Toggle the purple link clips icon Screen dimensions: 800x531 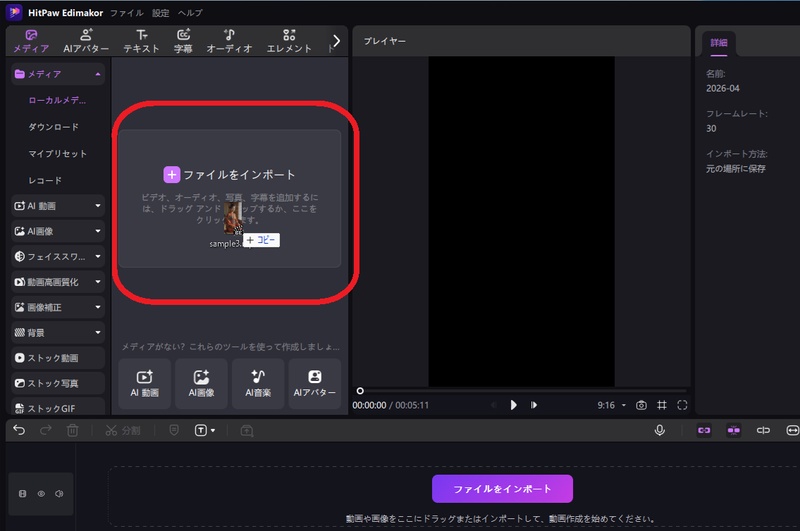point(704,431)
